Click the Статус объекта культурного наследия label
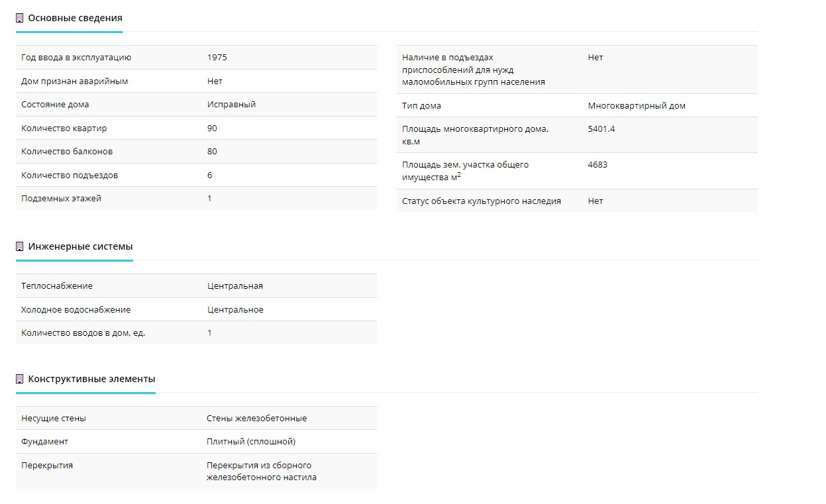 coord(481,201)
